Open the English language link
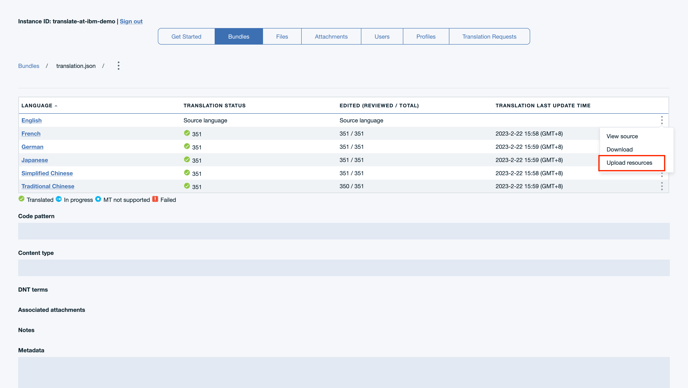Image resolution: width=688 pixels, height=388 pixels. point(32,120)
